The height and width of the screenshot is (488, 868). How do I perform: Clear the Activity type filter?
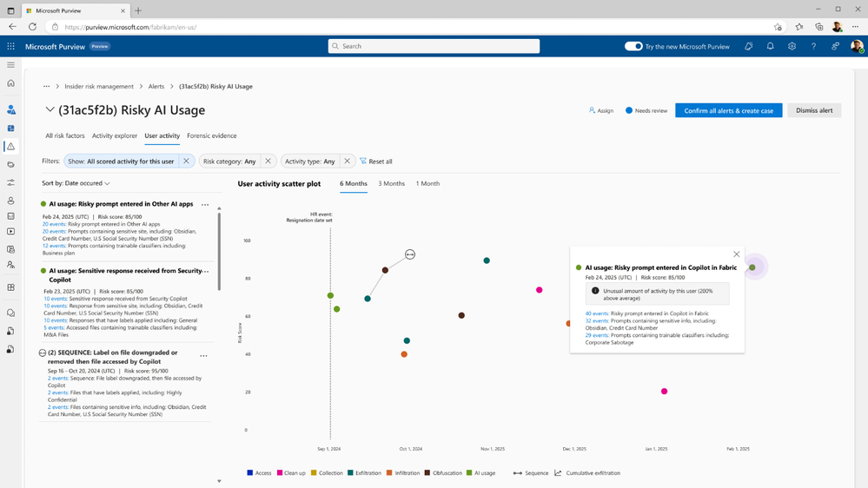pos(347,161)
